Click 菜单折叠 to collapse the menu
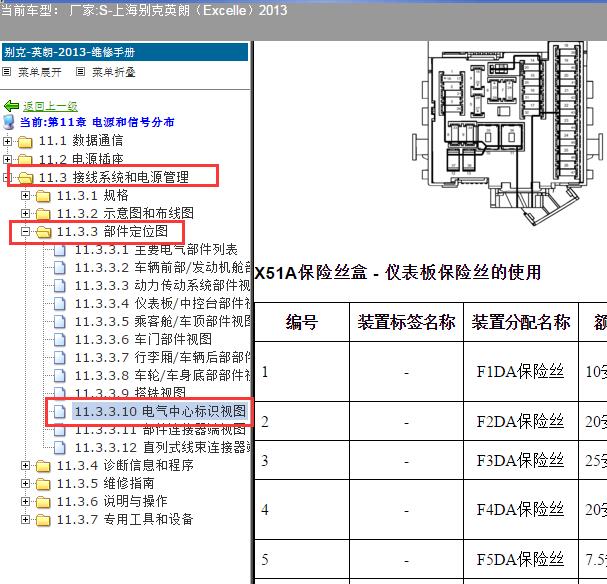This screenshot has height=584, width=607. click(114, 72)
